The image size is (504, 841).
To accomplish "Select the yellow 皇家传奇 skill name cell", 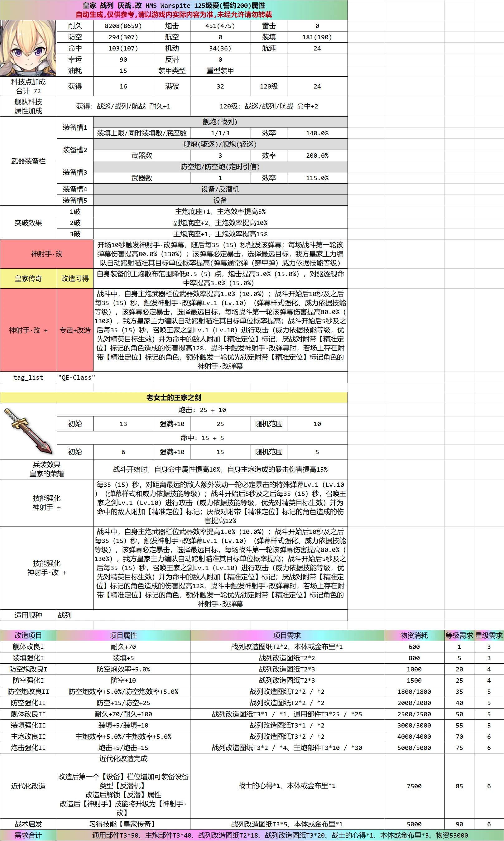I will (x=28, y=279).
